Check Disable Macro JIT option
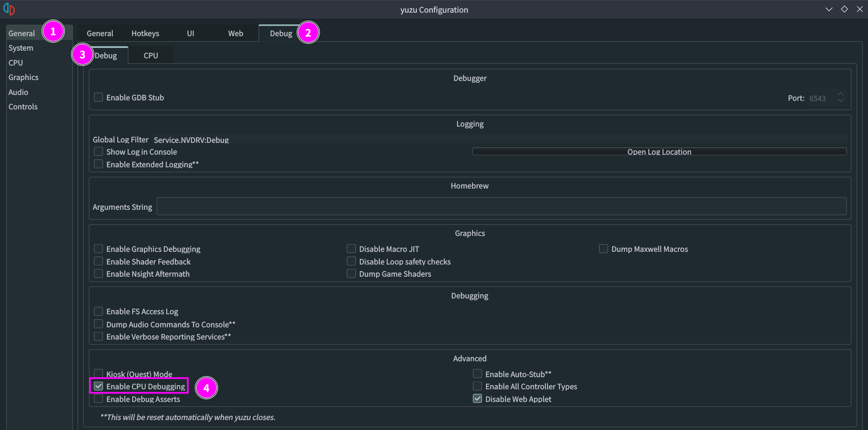The height and width of the screenshot is (430, 868). 351,249
